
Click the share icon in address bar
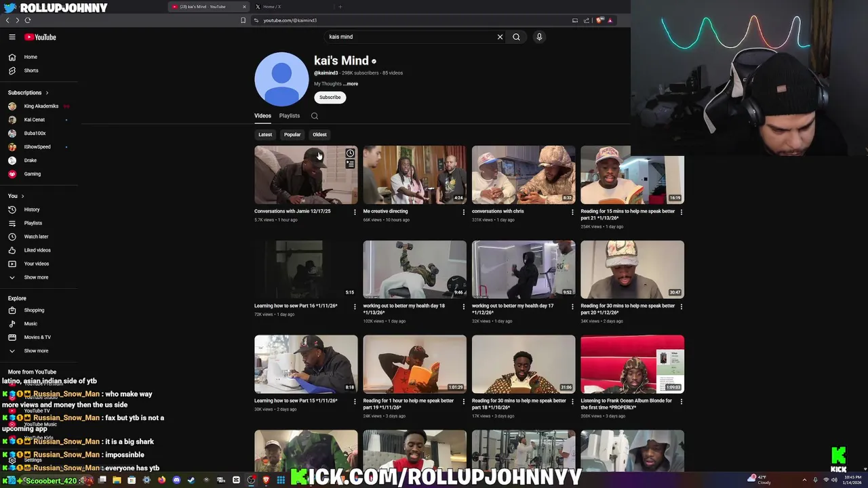[587, 20]
